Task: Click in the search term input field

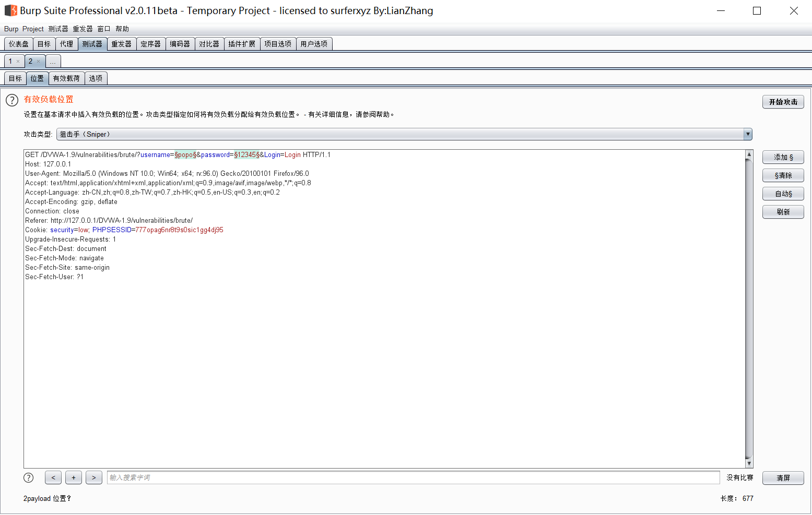Action: coord(414,477)
